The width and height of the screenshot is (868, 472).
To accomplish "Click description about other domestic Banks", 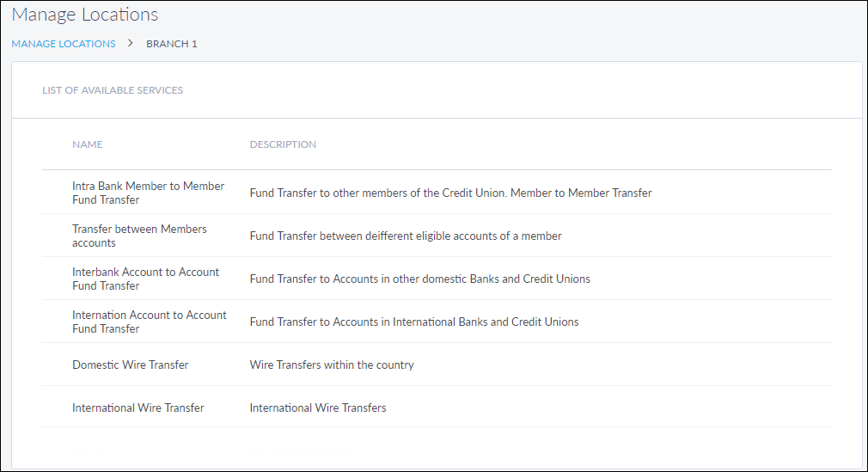I will coord(419,279).
